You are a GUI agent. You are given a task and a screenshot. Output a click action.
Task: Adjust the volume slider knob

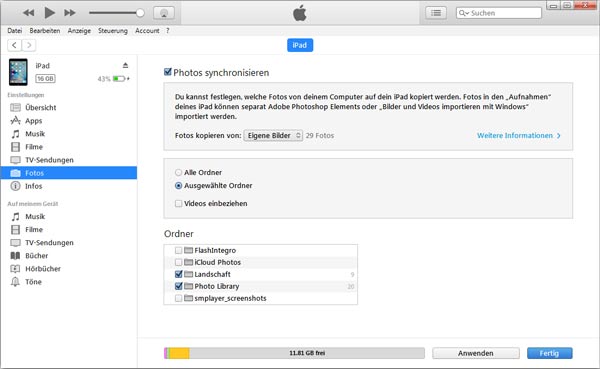(x=140, y=13)
